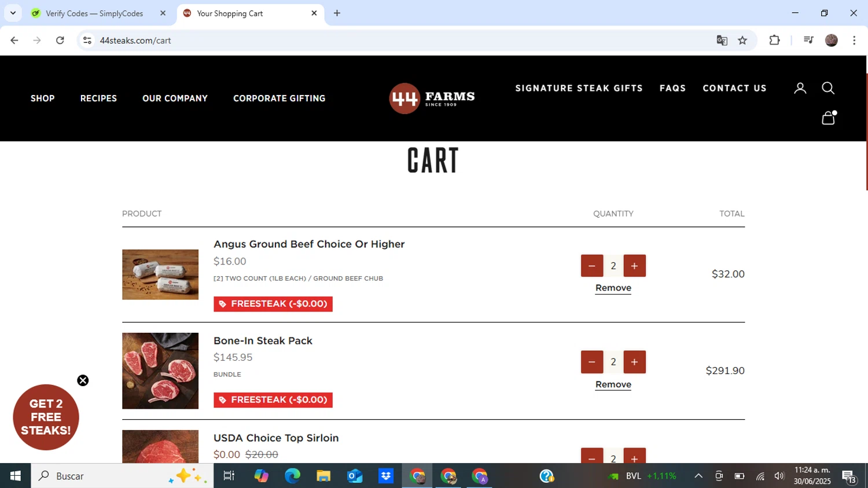Click the taskbar Buscar search box
The image size is (868, 488).
[122, 476]
